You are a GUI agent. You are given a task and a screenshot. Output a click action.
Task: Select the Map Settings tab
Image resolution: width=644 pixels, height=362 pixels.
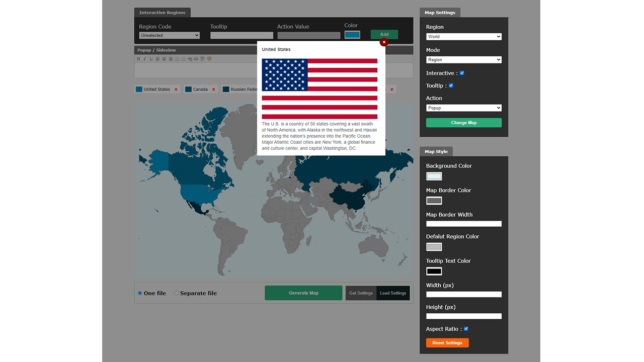coord(439,12)
